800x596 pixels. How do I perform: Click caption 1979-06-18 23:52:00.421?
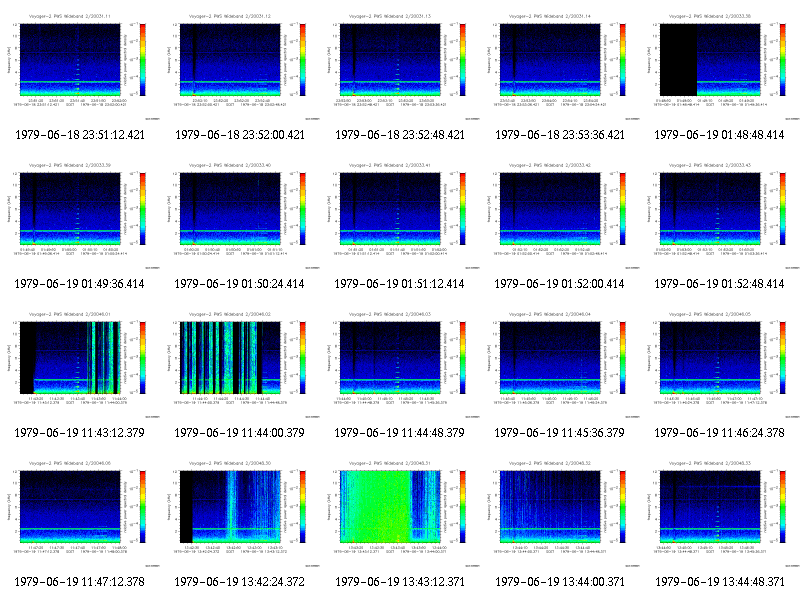(240, 135)
